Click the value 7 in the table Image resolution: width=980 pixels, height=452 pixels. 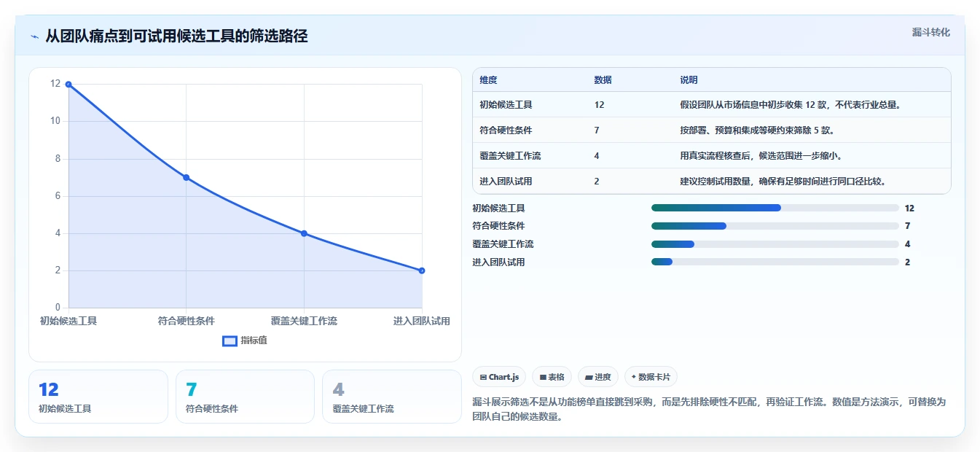[x=597, y=130]
